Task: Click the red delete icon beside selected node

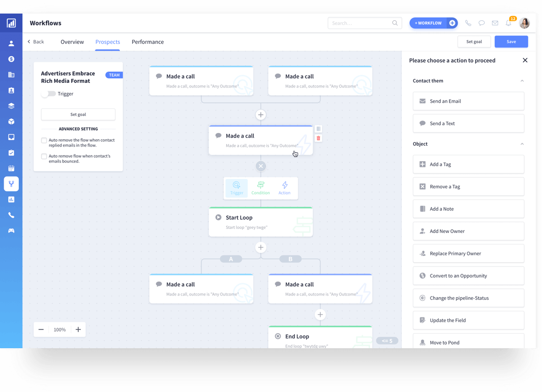Action: tap(318, 138)
